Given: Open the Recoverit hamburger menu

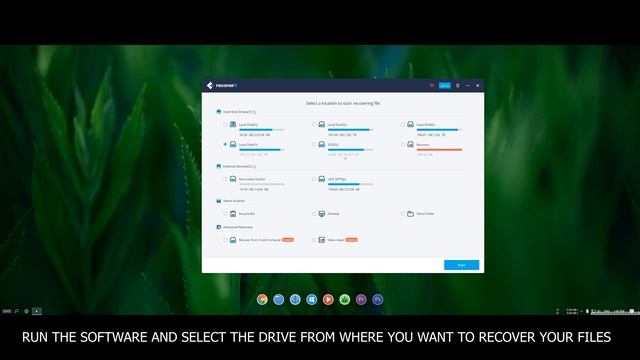Looking at the screenshot, I should pos(458,85).
